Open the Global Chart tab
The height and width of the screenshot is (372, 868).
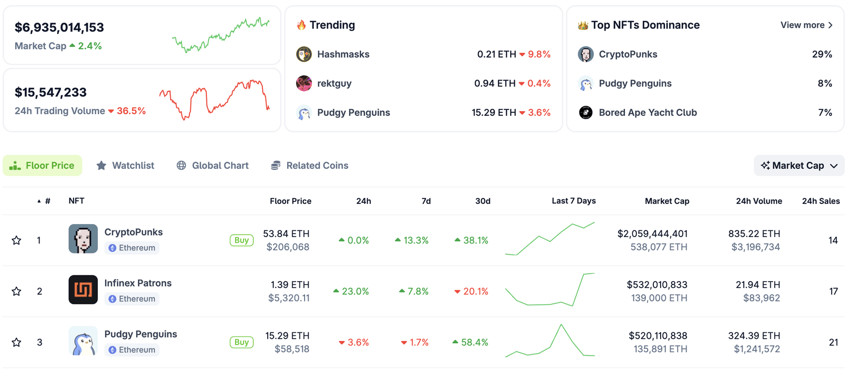[x=212, y=165]
